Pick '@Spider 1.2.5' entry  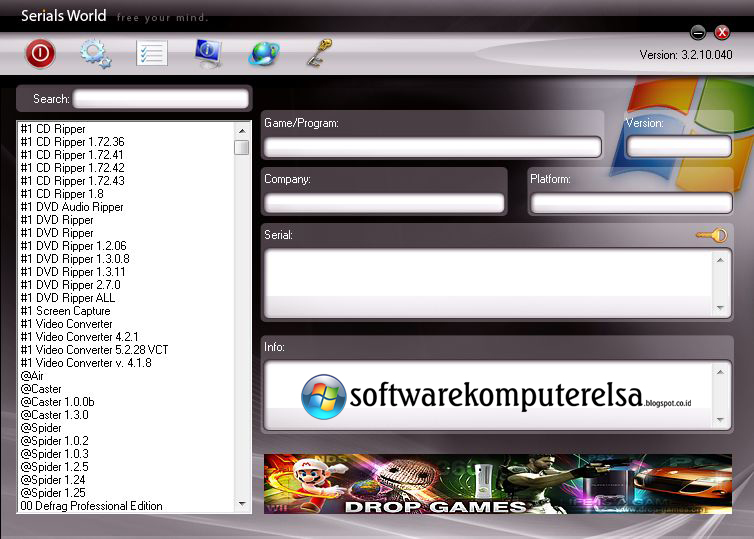click(x=54, y=466)
